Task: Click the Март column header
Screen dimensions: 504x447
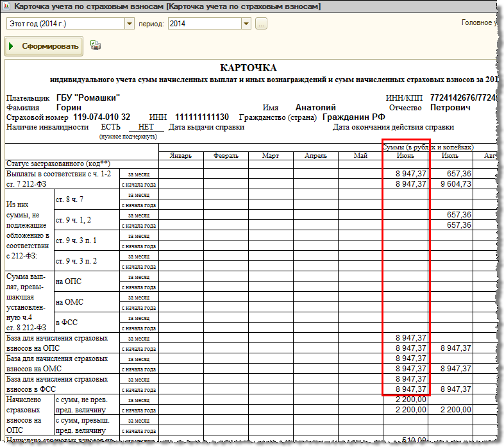Action: [x=271, y=156]
